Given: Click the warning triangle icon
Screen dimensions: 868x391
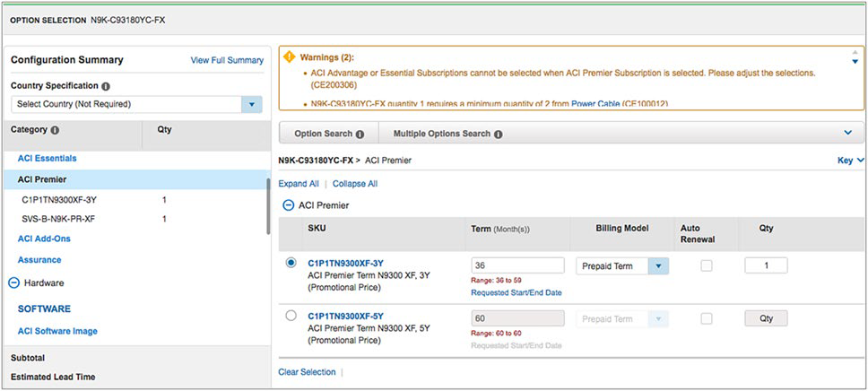Looking at the screenshot, I should (x=290, y=56).
